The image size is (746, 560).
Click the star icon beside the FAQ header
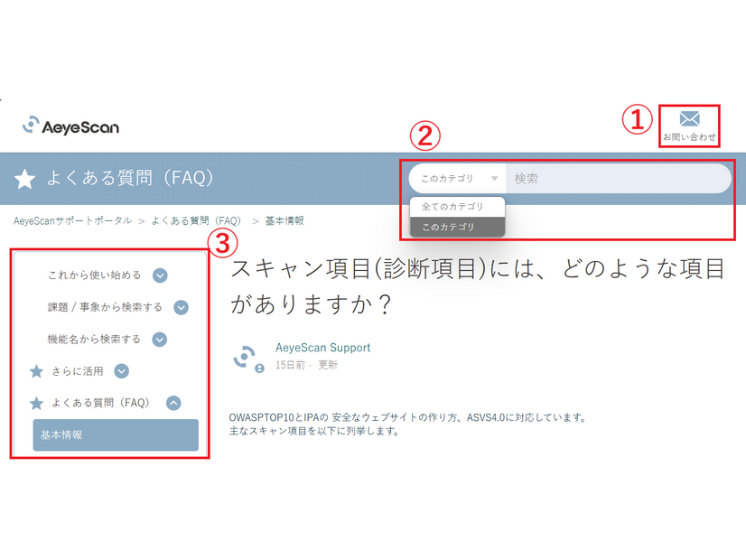[x=25, y=180]
